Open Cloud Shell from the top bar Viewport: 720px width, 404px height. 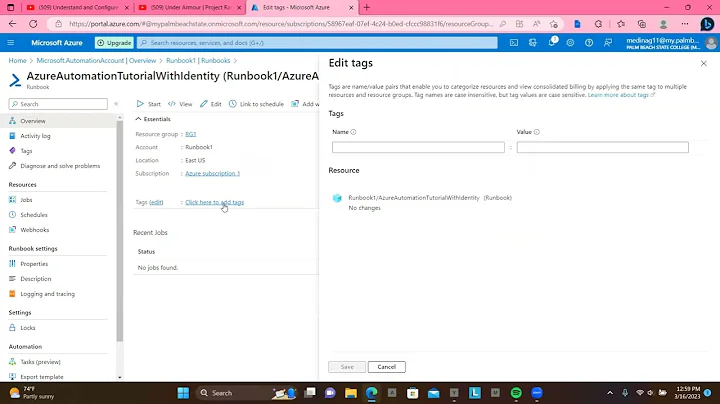click(514, 43)
